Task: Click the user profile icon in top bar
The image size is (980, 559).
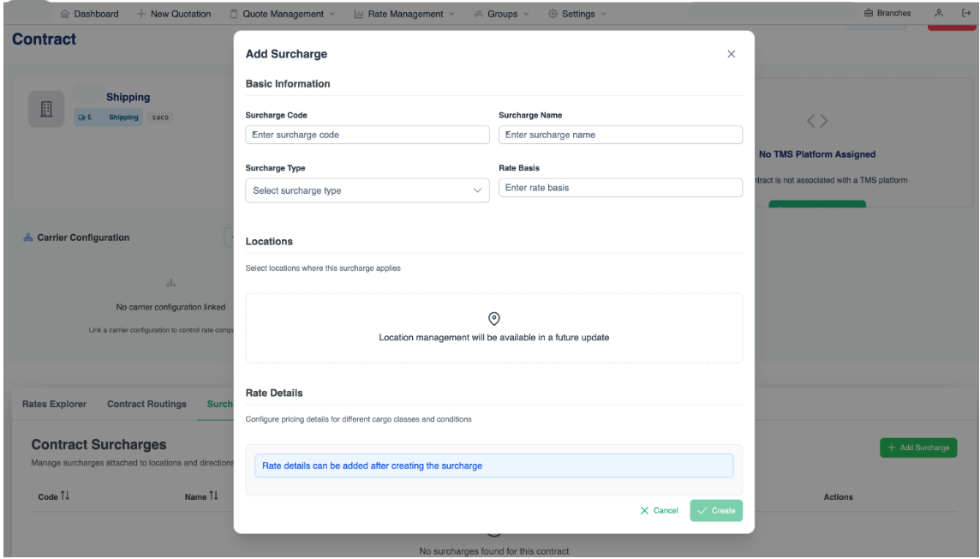Action: tap(939, 14)
